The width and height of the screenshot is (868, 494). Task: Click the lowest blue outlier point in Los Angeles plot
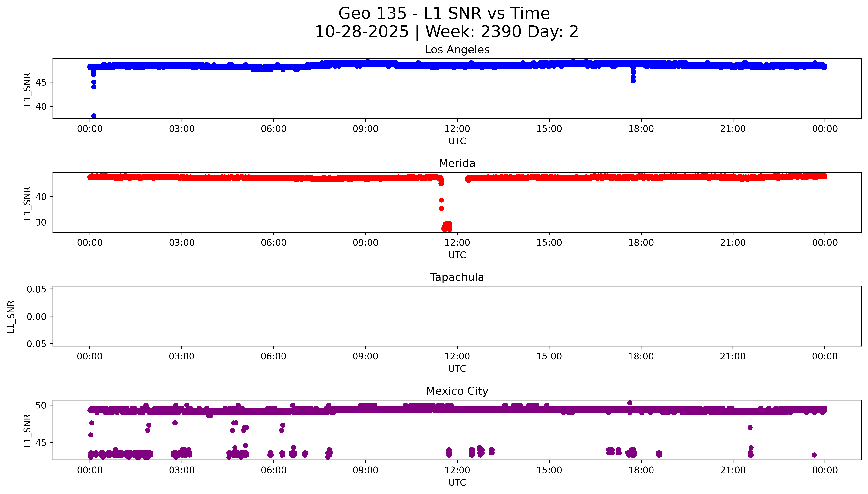coord(94,116)
